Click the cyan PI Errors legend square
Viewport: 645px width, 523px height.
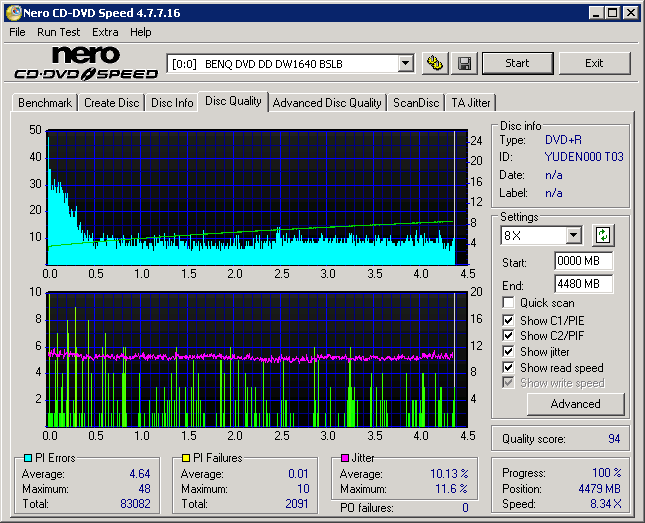point(27,458)
